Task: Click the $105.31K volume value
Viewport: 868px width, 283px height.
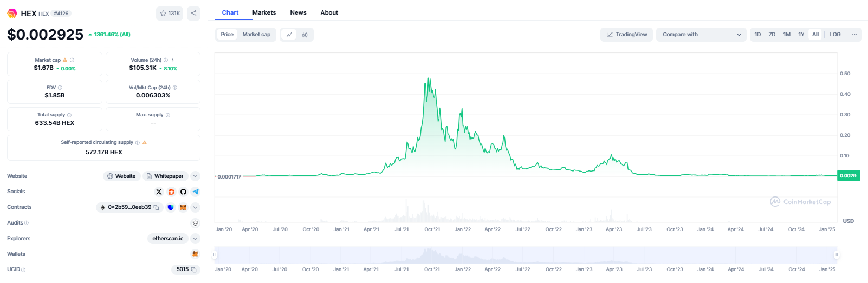Action: pyautogui.click(x=143, y=68)
